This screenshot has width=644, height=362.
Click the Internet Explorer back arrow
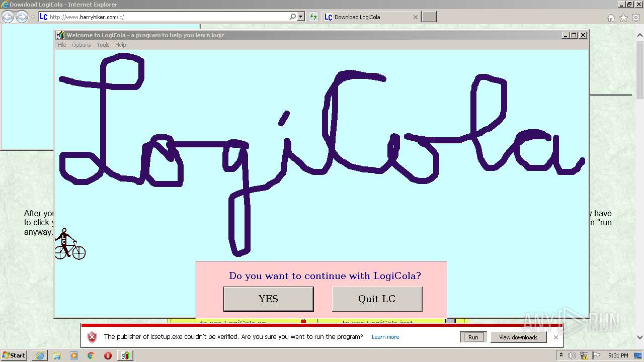pyautogui.click(x=8, y=17)
